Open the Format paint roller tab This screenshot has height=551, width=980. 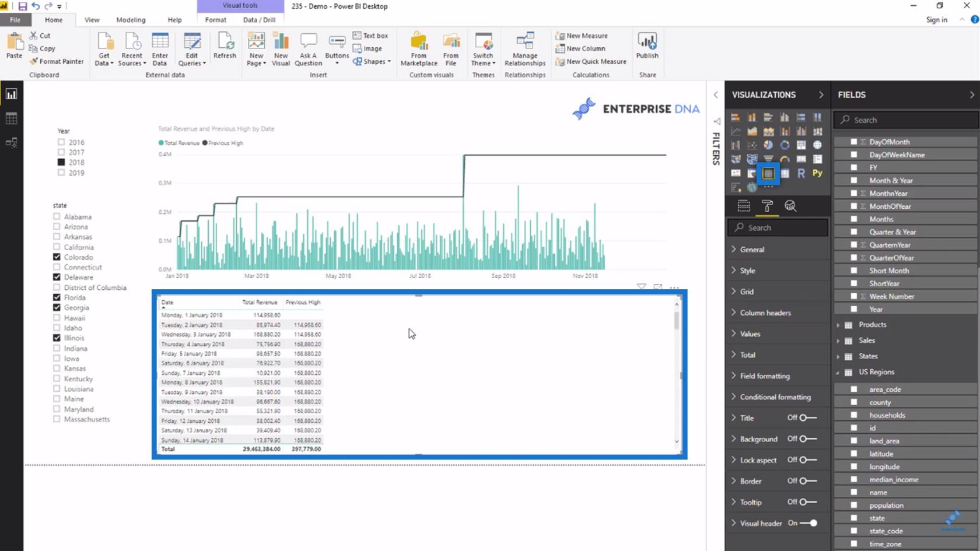tap(767, 206)
